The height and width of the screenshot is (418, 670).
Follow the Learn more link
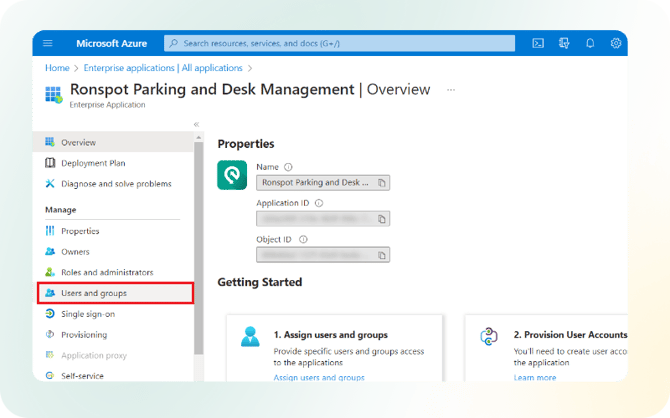(535, 377)
